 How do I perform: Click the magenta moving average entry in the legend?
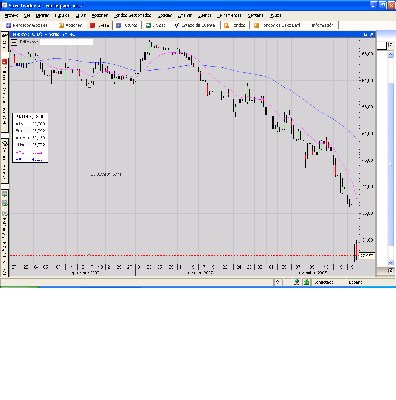29,153
